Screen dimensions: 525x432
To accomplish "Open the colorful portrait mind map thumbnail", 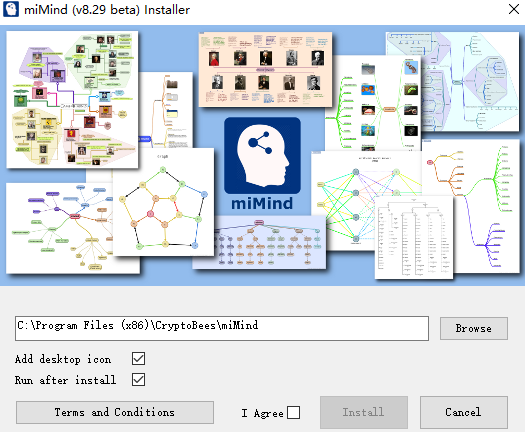I will [72, 99].
